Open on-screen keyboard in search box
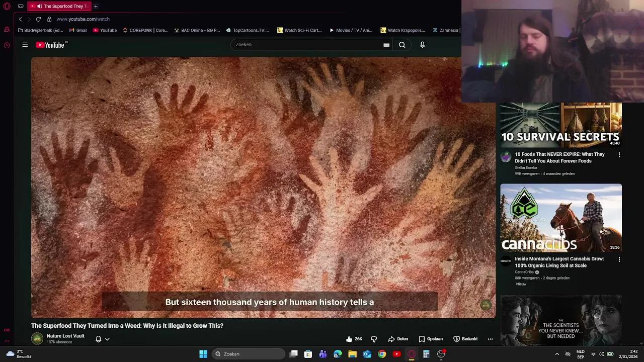This screenshot has height=362, width=644. [x=386, y=45]
